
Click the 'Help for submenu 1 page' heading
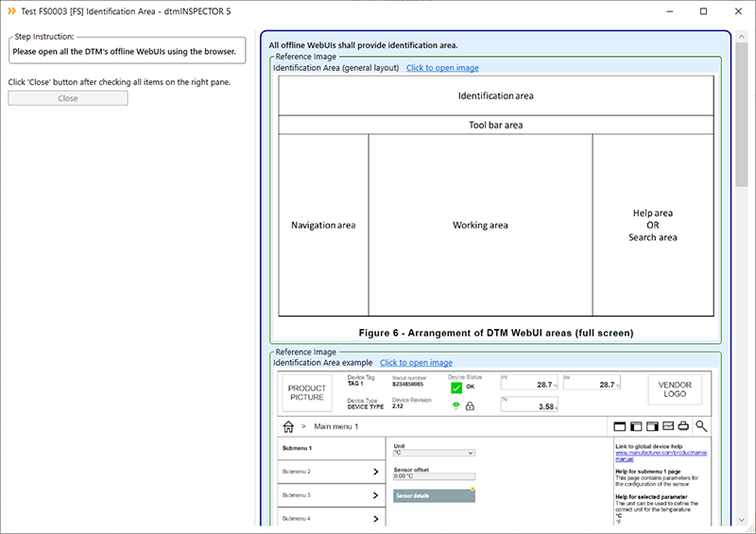tap(647, 472)
